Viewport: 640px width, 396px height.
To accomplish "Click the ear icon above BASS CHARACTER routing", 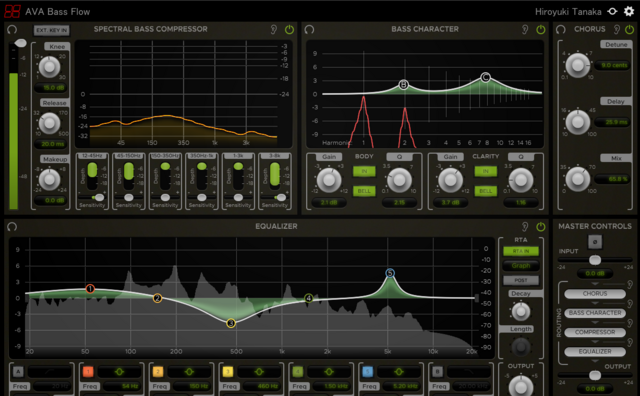I will point(630,304).
